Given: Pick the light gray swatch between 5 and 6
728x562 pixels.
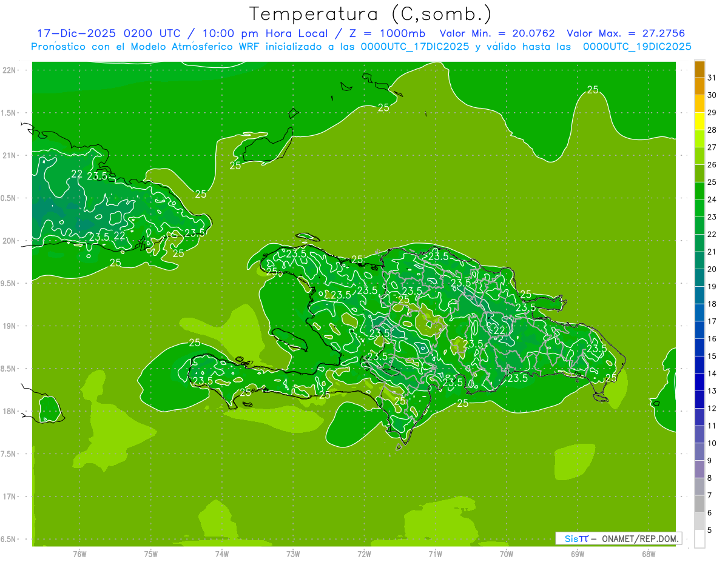Looking at the screenshot, I should [699, 521].
